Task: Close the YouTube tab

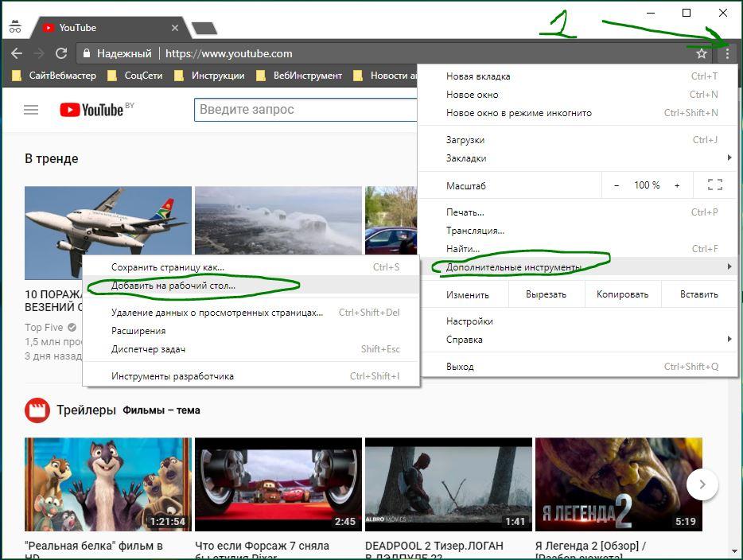Action: [x=175, y=28]
